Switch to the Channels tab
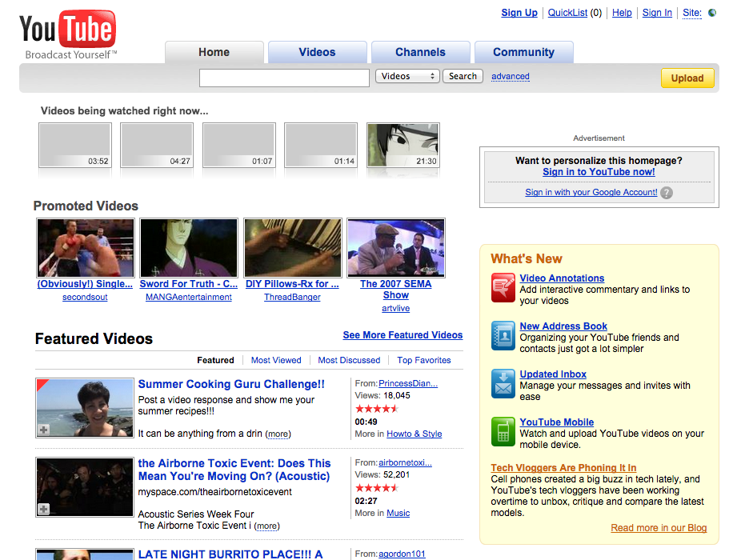Screen dimensions: 737x560 coord(420,52)
